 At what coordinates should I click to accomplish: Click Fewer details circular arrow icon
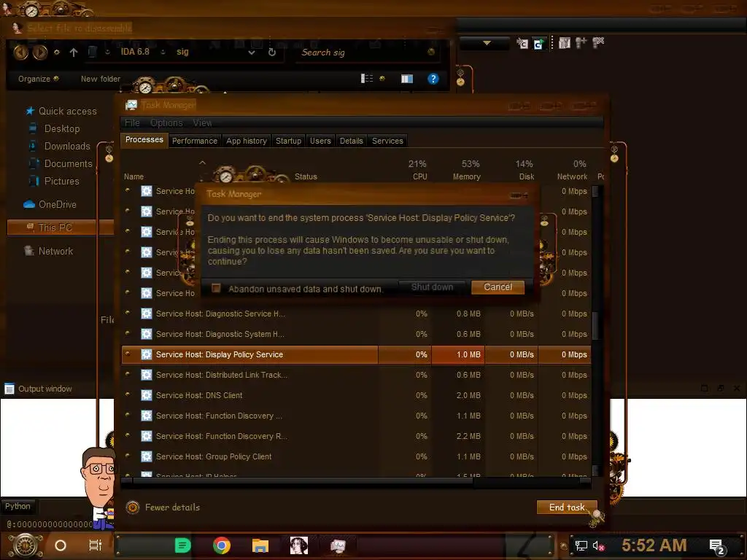click(133, 507)
